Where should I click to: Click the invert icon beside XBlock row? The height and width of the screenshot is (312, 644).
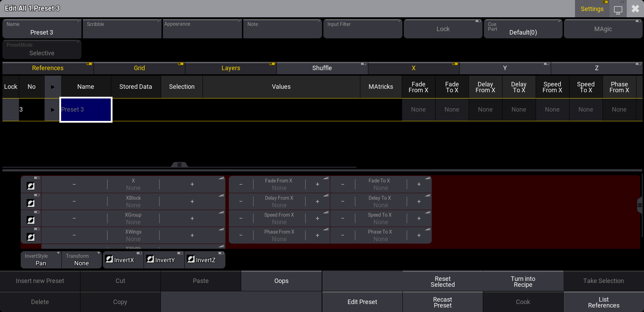pos(31,203)
